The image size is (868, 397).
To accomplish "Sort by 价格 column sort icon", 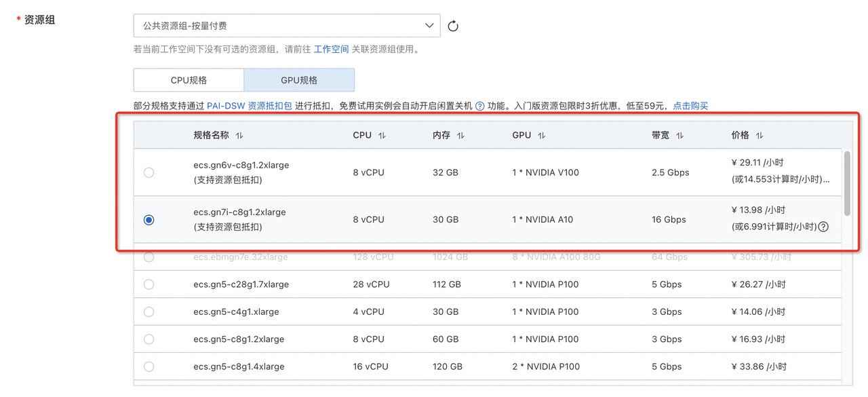I will point(759,136).
